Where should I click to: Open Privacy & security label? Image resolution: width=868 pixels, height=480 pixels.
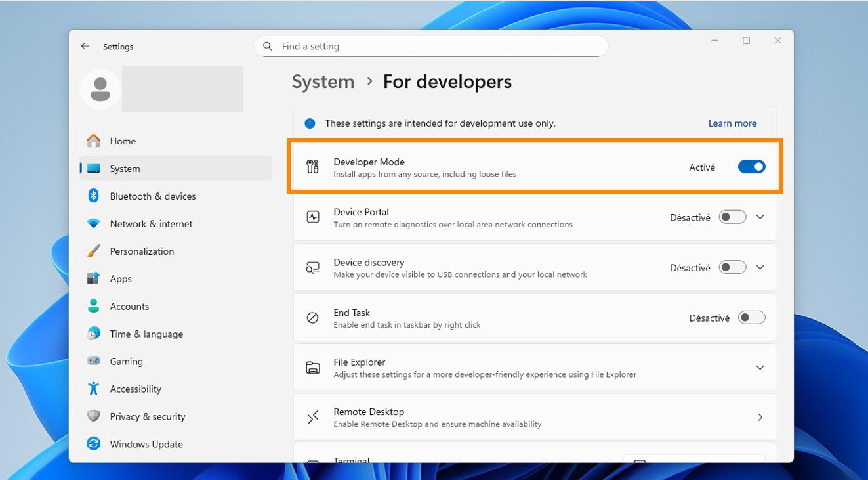pos(148,417)
